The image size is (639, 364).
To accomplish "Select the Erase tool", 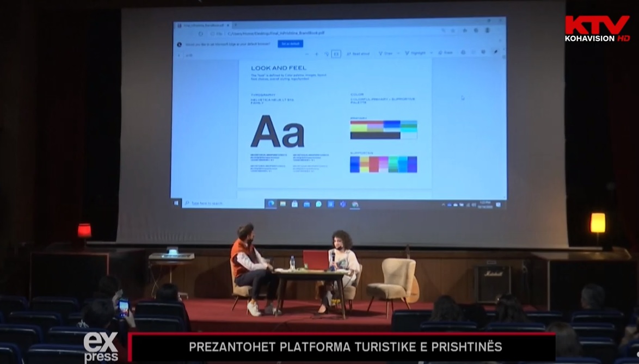I will pos(446,53).
